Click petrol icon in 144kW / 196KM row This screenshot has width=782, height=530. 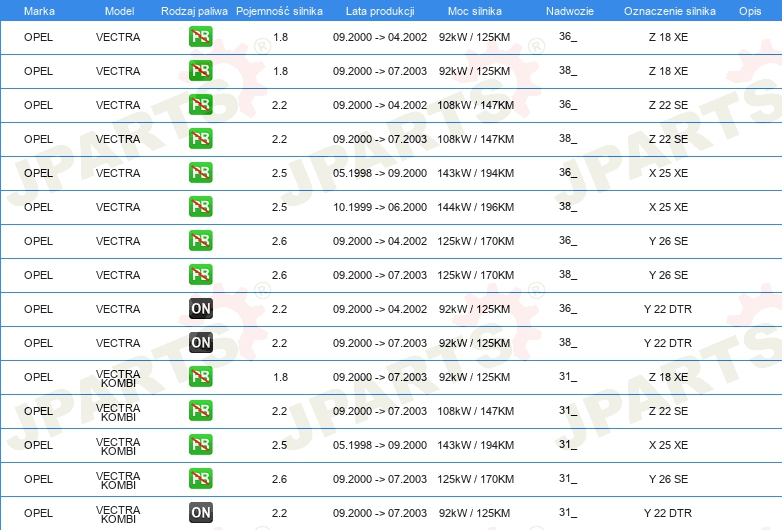[200, 206]
